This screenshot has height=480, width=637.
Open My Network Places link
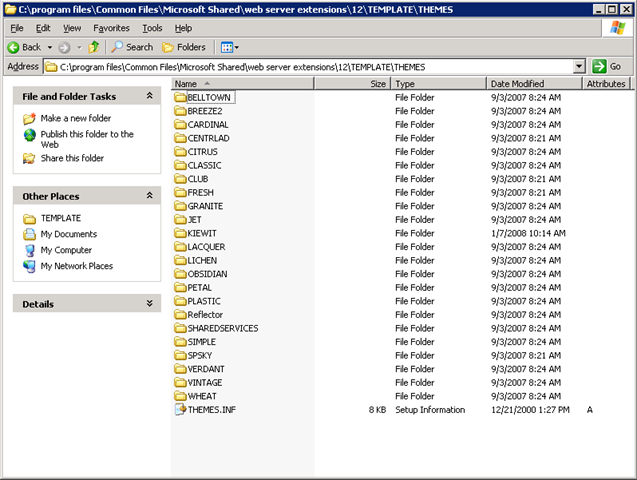[x=76, y=266]
